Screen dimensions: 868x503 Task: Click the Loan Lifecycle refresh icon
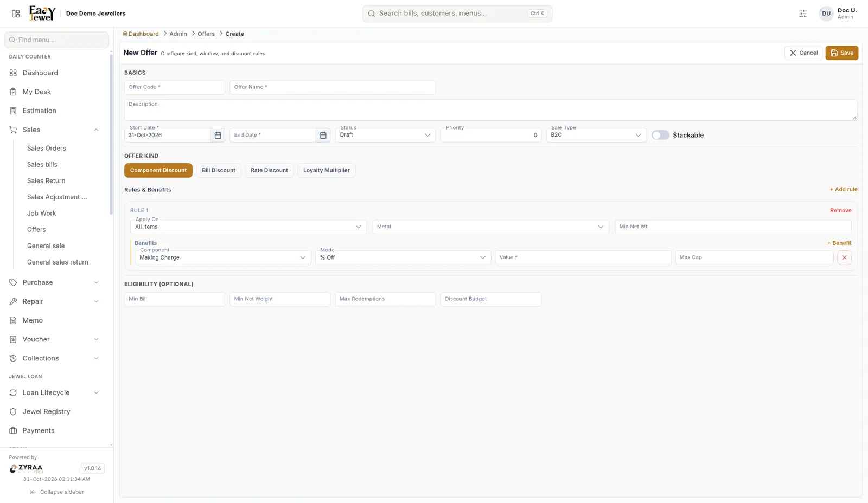13,392
